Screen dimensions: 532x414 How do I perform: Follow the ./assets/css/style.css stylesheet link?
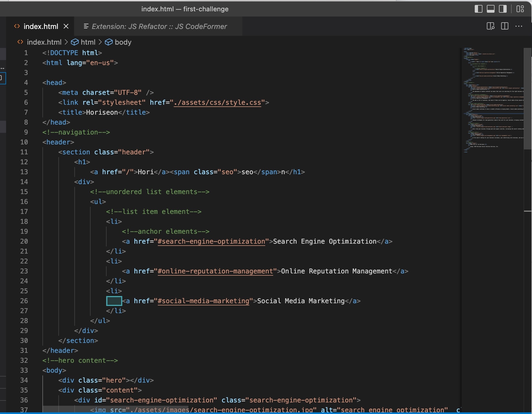pos(218,102)
